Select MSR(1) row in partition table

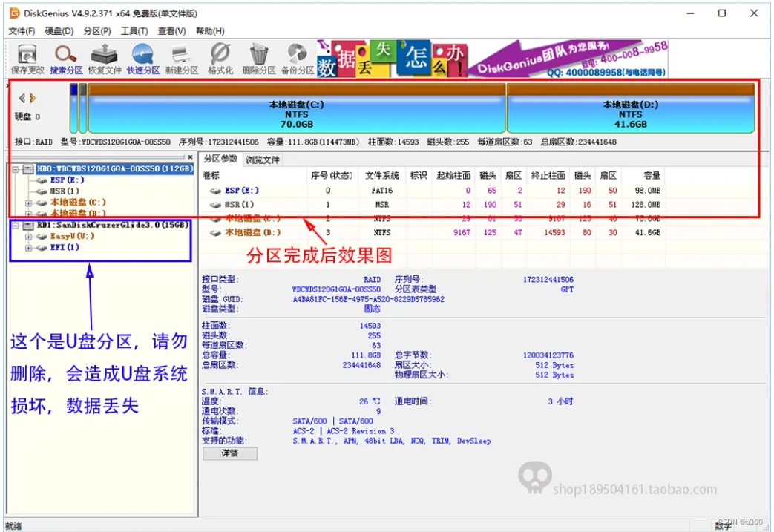pos(434,204)
